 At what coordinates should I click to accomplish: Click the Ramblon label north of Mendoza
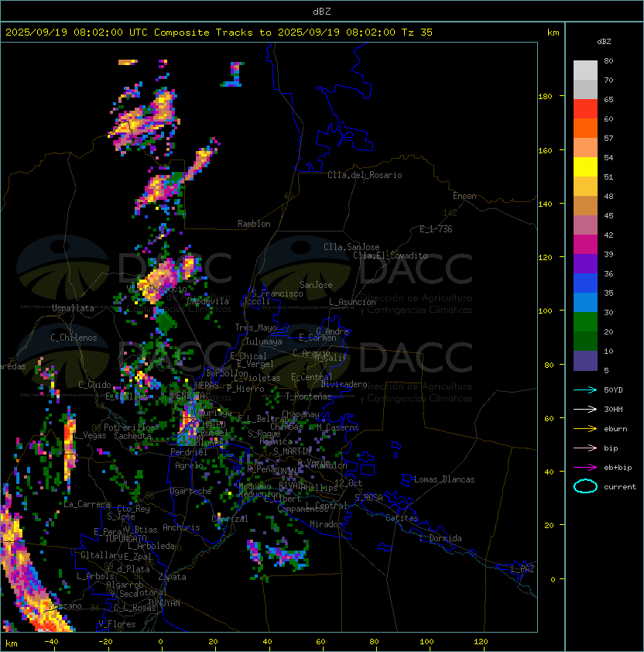(x=254, y=224)
